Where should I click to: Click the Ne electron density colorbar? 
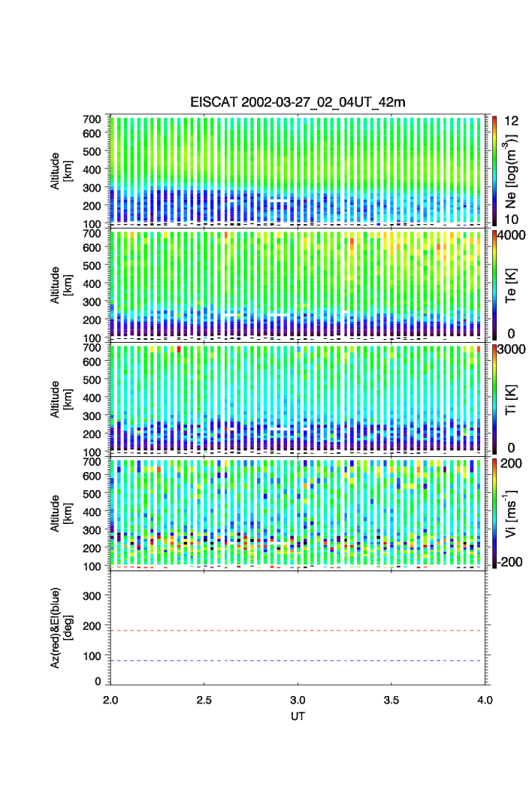coord(494,170)
